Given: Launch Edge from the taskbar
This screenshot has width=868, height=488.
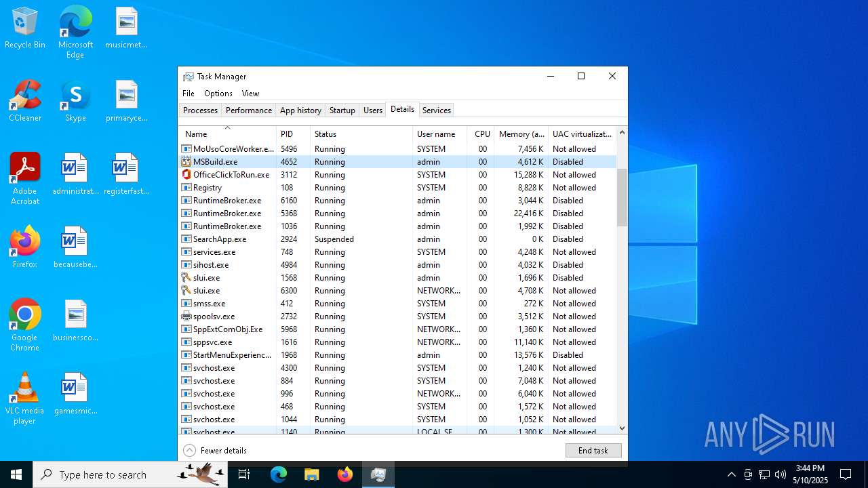Looking at the screenshot, I should pos(279,474).
